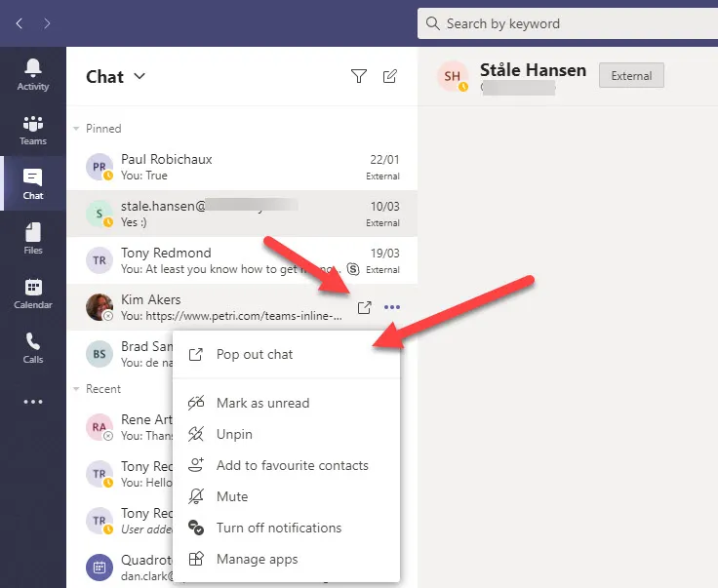Open Paul Robichaux chat

tap(242, 167)
